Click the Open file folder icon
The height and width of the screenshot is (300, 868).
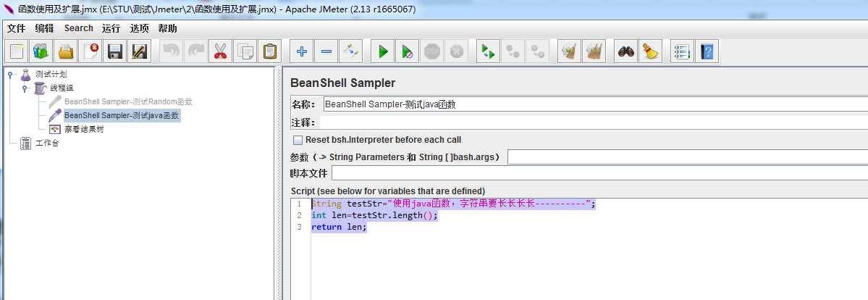pyautogui.click(x=66, y=51)
